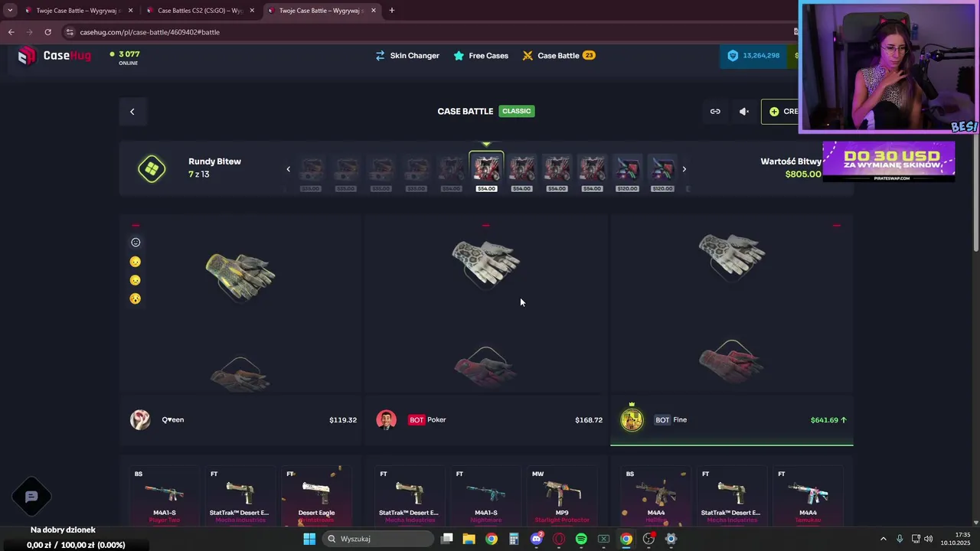
Task: Click the DO 30 USD Pirateswap banner
Action: tap(889, 161)
